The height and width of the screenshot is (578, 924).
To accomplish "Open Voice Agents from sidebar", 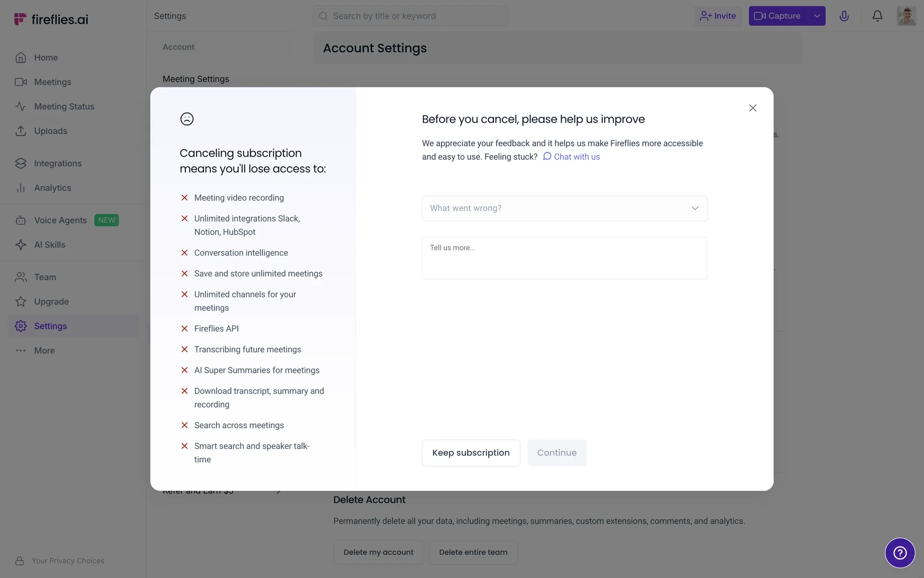I will click(61, 220).
